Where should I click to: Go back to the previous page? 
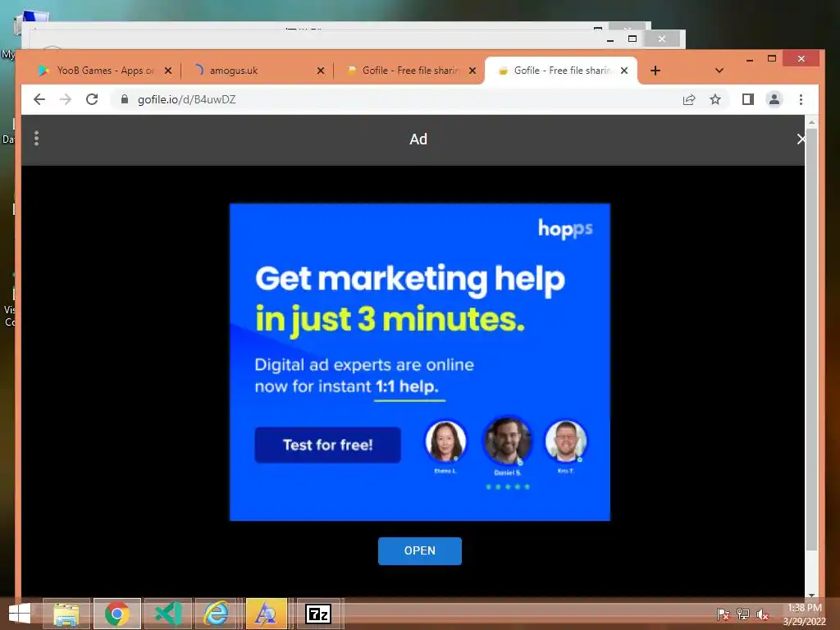[39, 99]
